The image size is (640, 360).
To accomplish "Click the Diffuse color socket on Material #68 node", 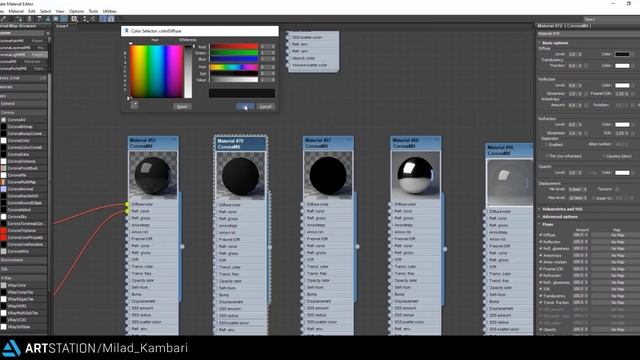I will click(x=390, y=204).
